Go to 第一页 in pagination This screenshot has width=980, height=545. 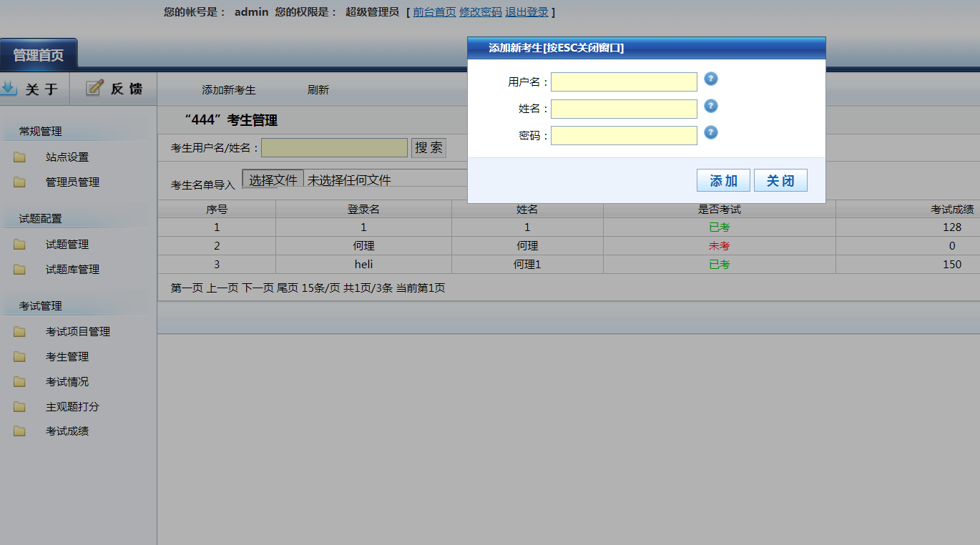coord(187,288)
